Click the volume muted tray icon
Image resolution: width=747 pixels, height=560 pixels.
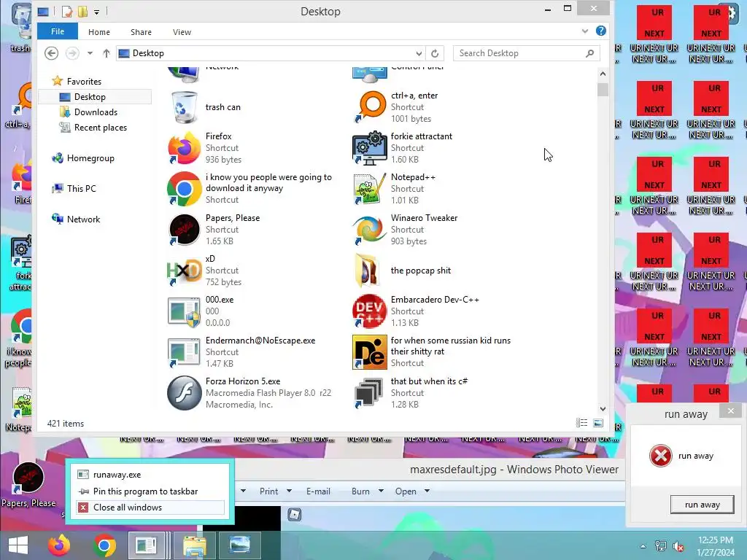coord(678,546)
